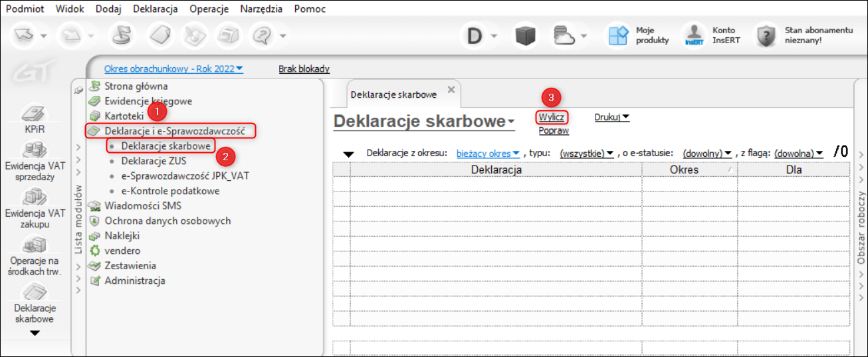The image size is (868, 357).
Task: Open the Drukuj dropdown
Action: coord(612,117)
